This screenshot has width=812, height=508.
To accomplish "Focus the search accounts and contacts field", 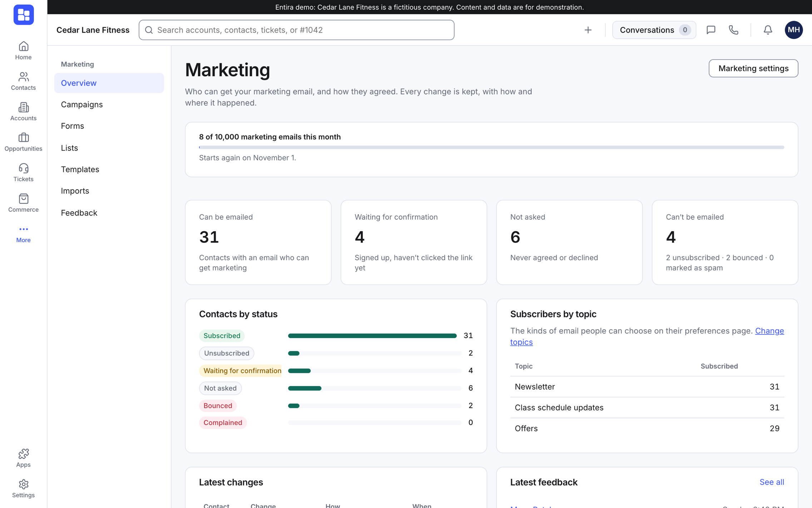I will pos(296,30).
